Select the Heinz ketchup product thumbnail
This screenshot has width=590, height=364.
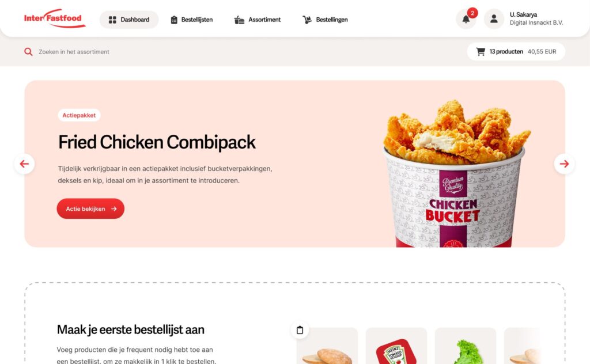point(396,346)
